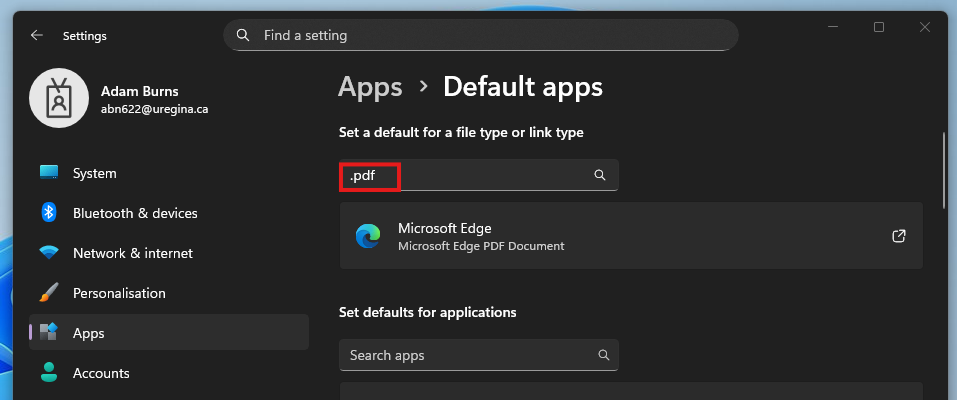
Task: Click the search icon in Search apps
Action: (x=604, y=355)
